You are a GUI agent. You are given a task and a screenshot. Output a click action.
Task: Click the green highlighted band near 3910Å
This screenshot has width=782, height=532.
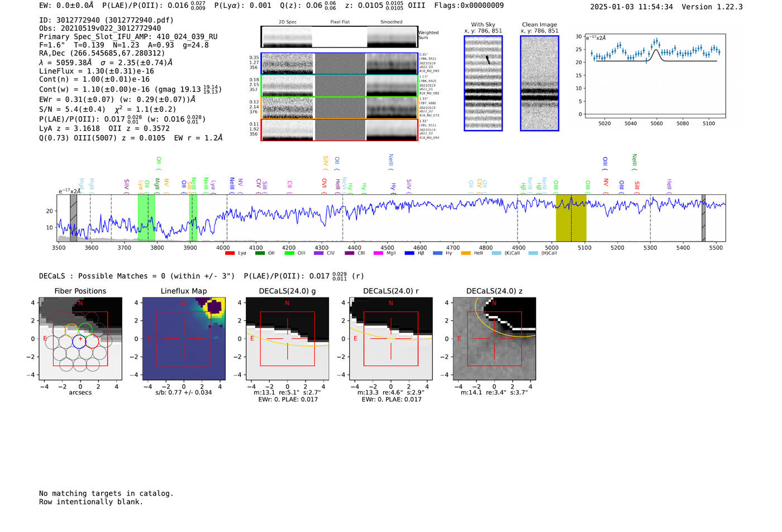click(193, 218)
